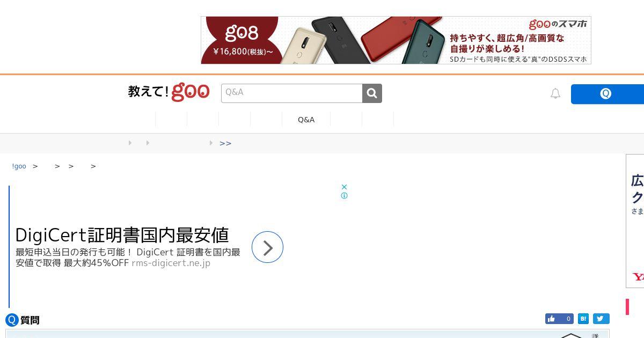Close the DigiCert ad with X icon

click(x=344, y=187)
